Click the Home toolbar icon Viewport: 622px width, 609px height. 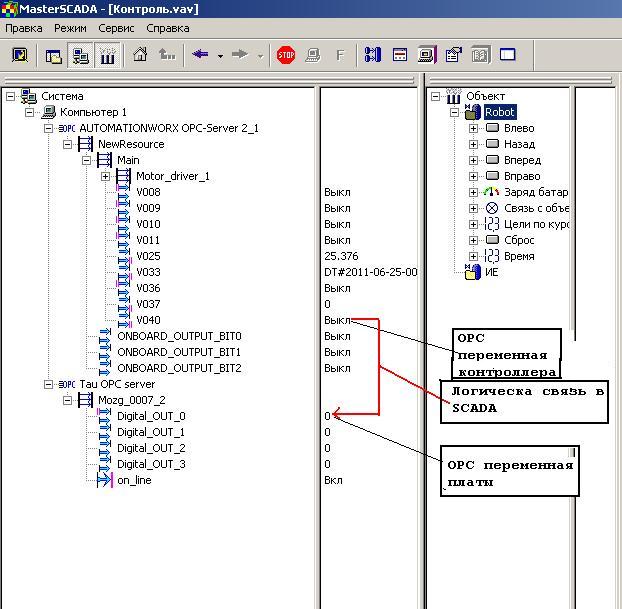click(x=140, y=55)
